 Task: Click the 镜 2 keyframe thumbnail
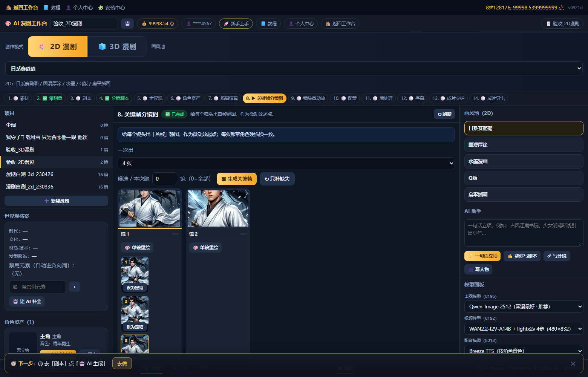tap(218, 208)
